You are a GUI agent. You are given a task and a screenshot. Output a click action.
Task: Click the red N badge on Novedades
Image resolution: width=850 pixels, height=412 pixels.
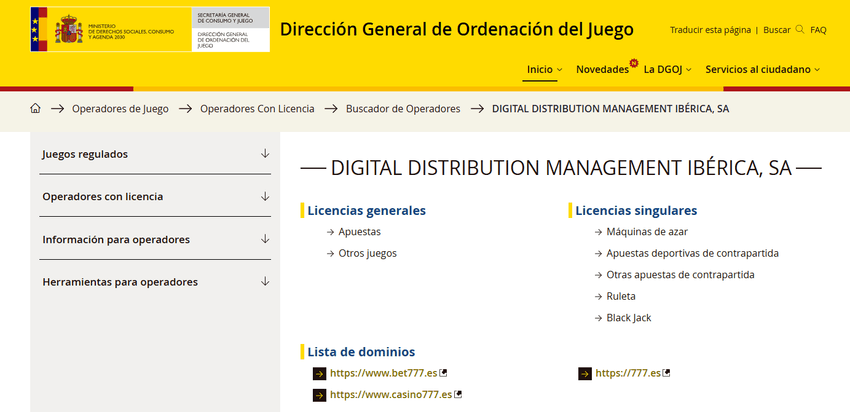click(633, 62)
